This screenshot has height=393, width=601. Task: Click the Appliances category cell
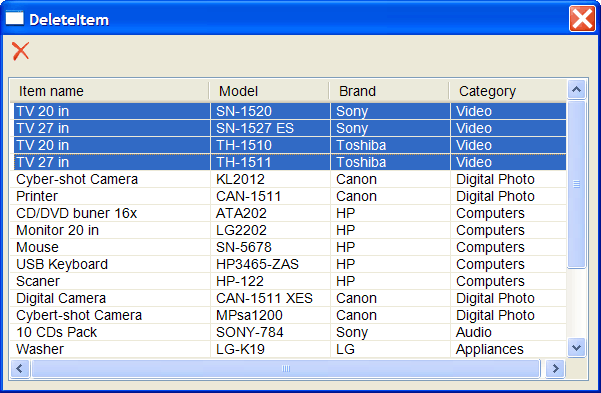point(508,349)
